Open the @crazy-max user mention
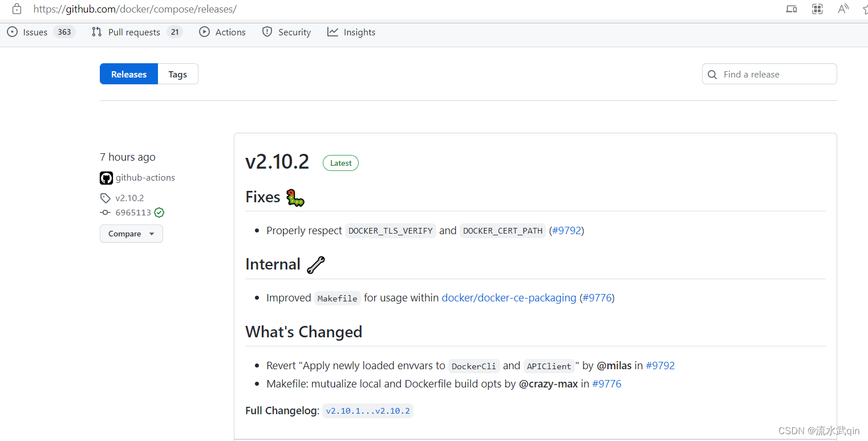 pyautogui.click(x=548, y=384)
